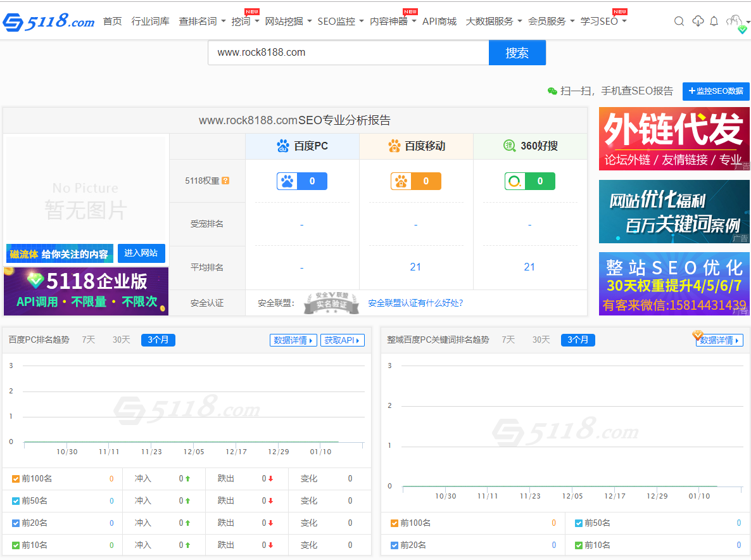
Task: Click the 前100名 跌出 red down arrow
Action: click(x=270, y=478)
